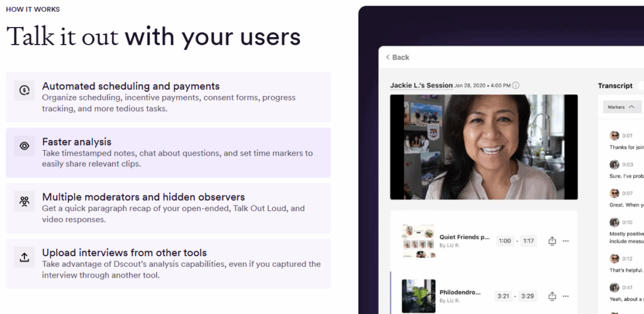644x314 pixels.
Task: Click the upload interviews arrow icon
Action: pyautogui.click(x=25, y=257)
